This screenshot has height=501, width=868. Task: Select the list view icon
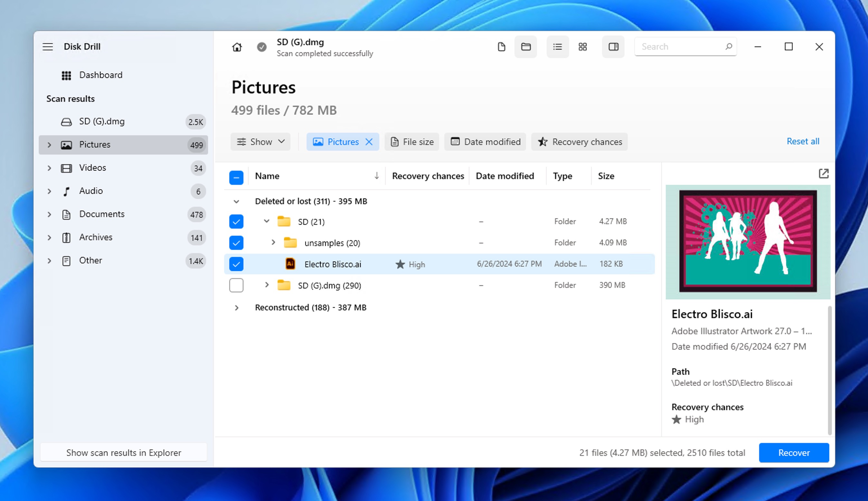558,46
